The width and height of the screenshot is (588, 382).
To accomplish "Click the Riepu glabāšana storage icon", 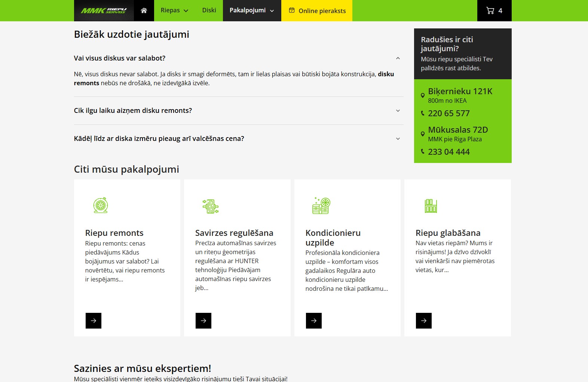I will [x=431, y=206].
